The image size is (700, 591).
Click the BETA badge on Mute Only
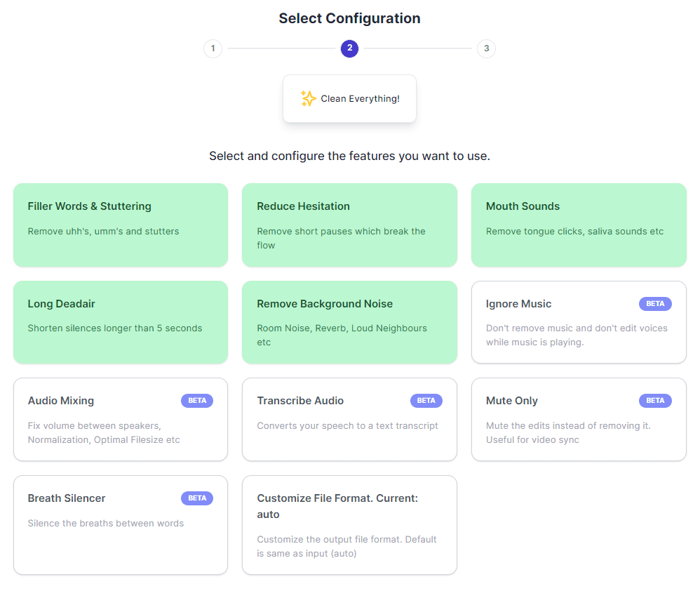tap(655, 401)
